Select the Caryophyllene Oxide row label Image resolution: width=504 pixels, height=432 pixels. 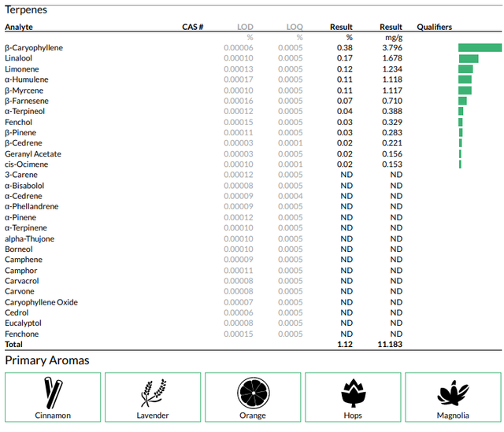[41, 302]
